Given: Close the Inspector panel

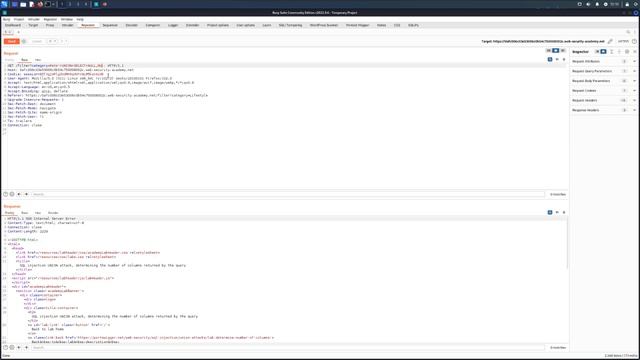Looking at the screenshot, I should tap(635, 52).
